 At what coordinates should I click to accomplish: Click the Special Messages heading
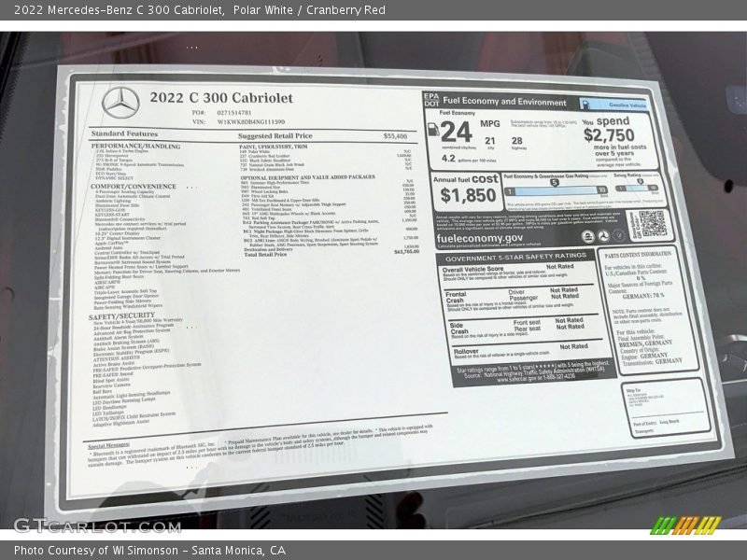pos(108,446)
